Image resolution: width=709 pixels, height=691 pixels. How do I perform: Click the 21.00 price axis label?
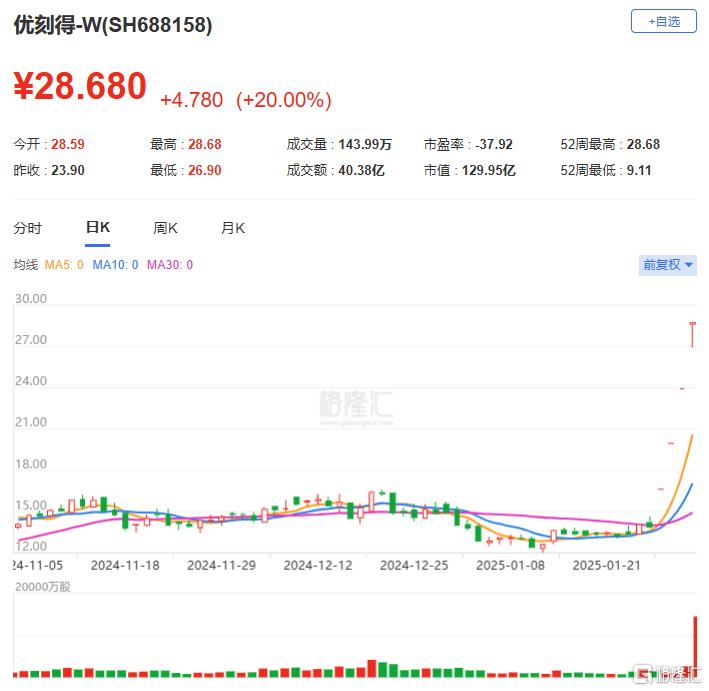coord(31,422)
